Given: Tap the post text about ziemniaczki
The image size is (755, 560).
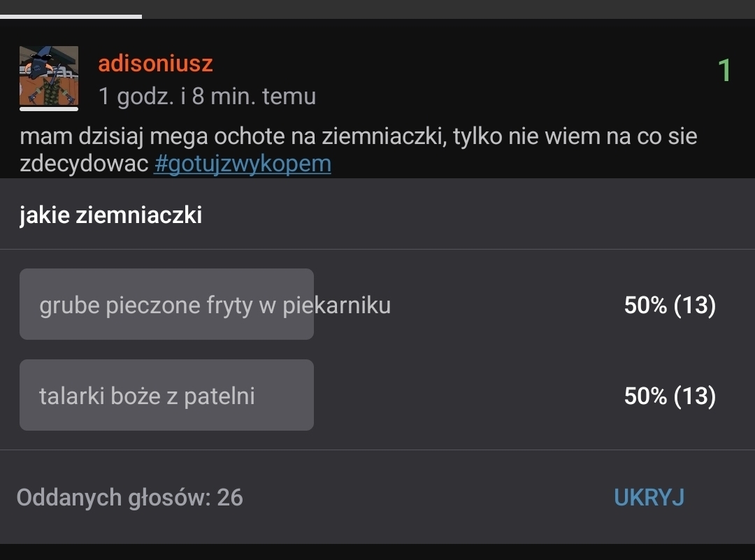Looking at the screenshot, I should pyautogui.click(x=358, y=136).
